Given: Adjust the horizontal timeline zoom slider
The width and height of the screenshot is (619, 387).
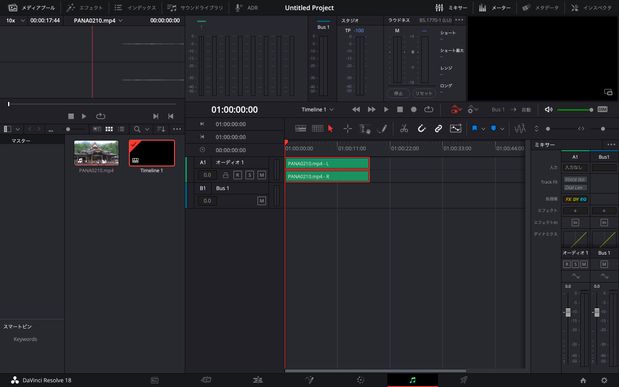Looking at the screenshot, I should 602,129.
